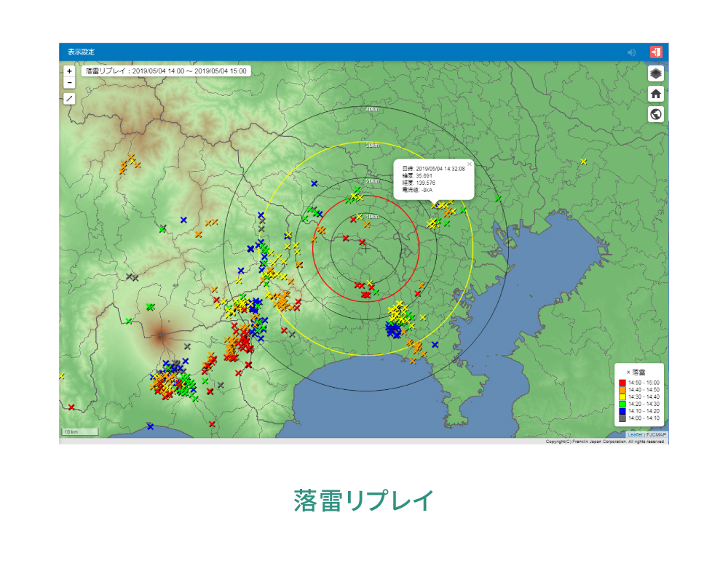This screenshot has height=566, width=728.
Task: Click the orange 14:40 - 14:50 swatch
Action: pos(622,390)
